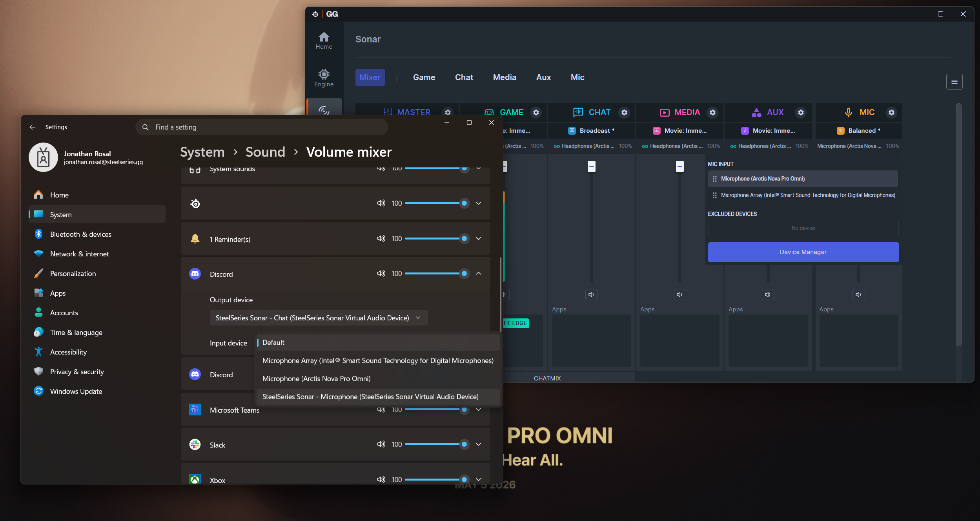This screenshot has height=521, width=980.
Task: Switch to the Chat tab in Sonar
Action: coord(464,77)
